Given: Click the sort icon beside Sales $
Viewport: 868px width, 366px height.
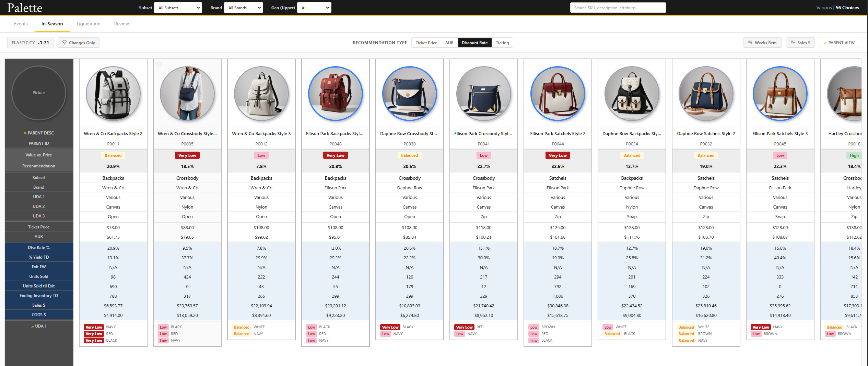Looking at the screenshot, I should (793, 43).
